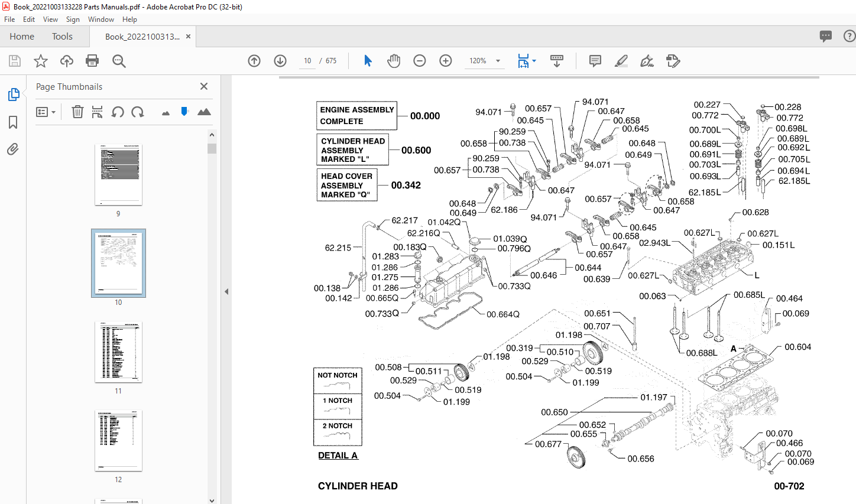
Task: Enlarge thumbnails with the large mountain icon
Action: [x=204, y=112]
